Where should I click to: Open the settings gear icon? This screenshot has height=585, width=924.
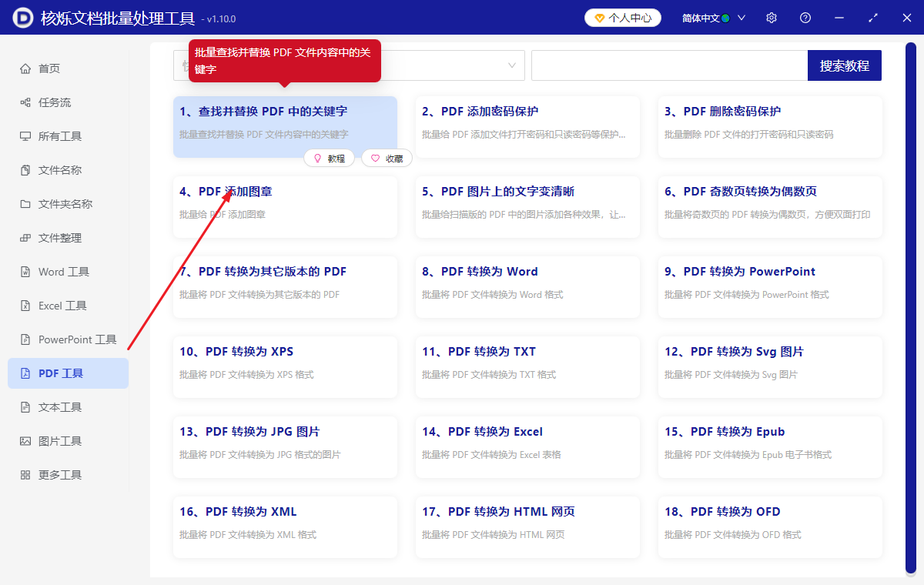coord(771,17)
